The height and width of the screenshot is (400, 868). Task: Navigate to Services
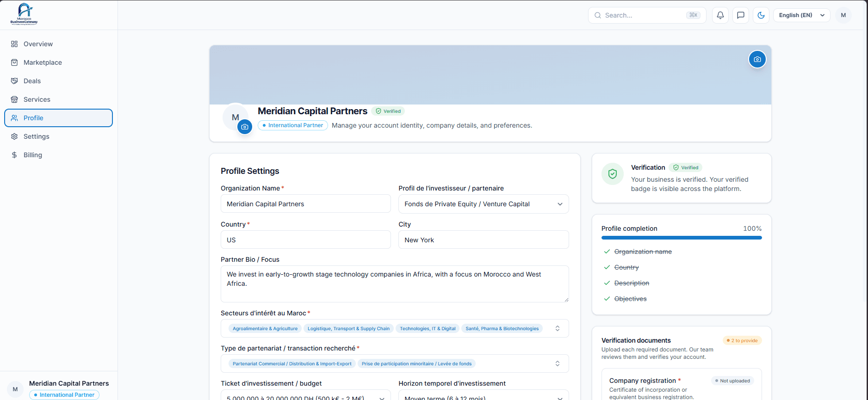[58, 99]
